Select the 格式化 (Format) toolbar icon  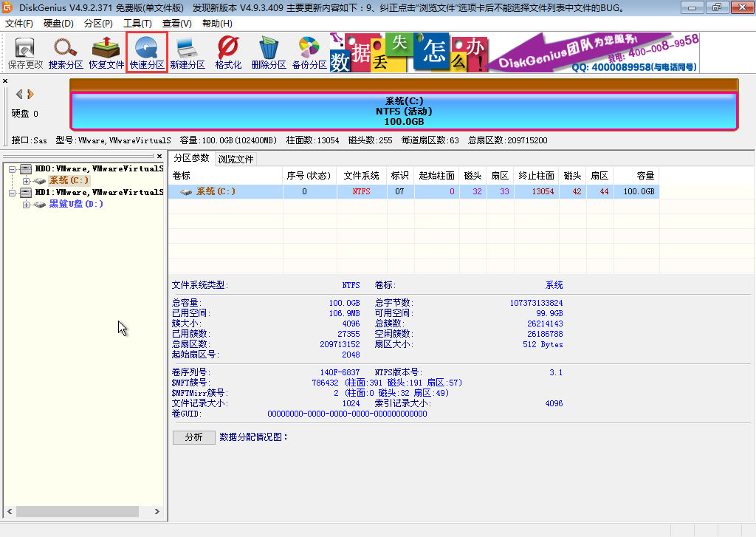click(x=228, y=53)
